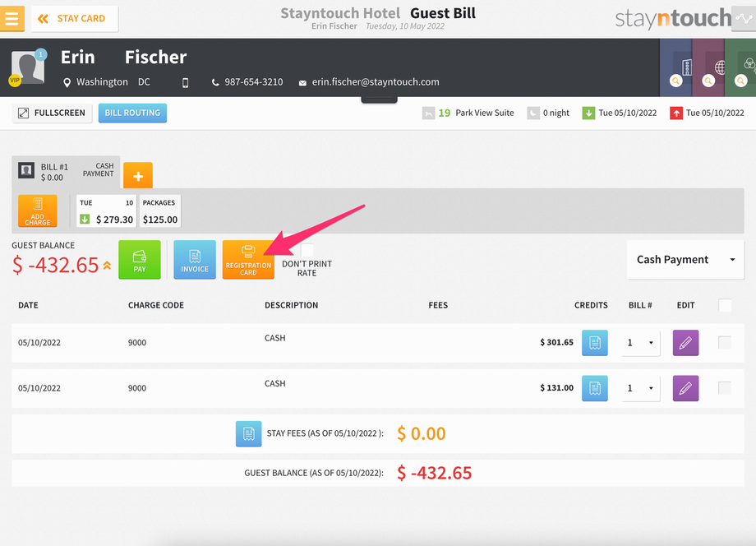The height and width of the screenshot is (546, 756).
Task: Go back to Stay Card
Action: pos(75,19)
